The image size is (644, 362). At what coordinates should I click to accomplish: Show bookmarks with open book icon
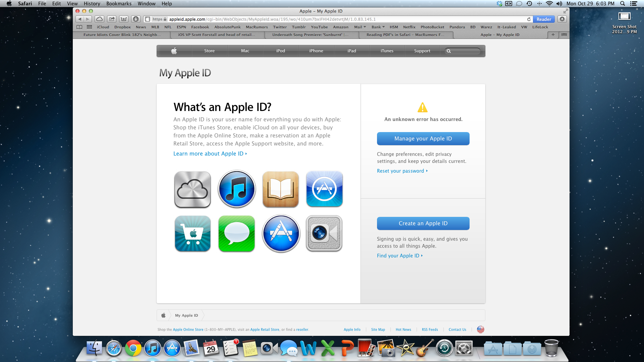point(79,27)
